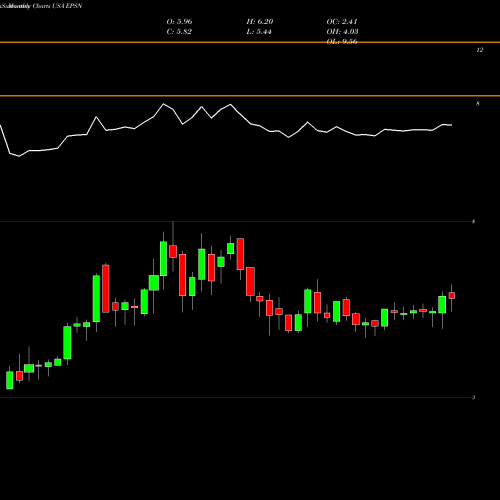Click the rightmost red candle on the chart
The image size is (500, 500).
point(452,296)
